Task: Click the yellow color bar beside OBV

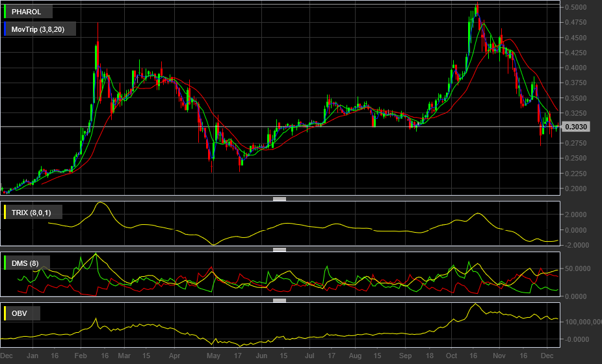Action: (x=5, y=313)
